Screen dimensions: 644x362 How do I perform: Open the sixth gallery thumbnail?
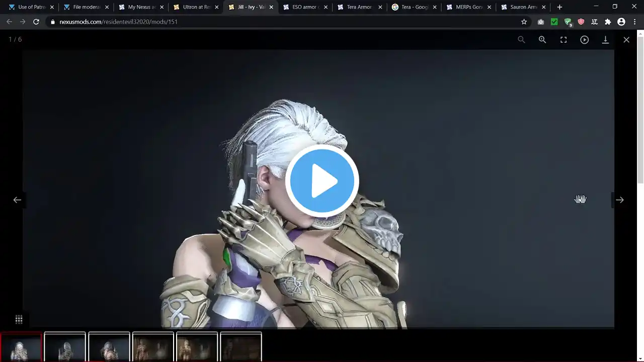(x=241, y=347)
